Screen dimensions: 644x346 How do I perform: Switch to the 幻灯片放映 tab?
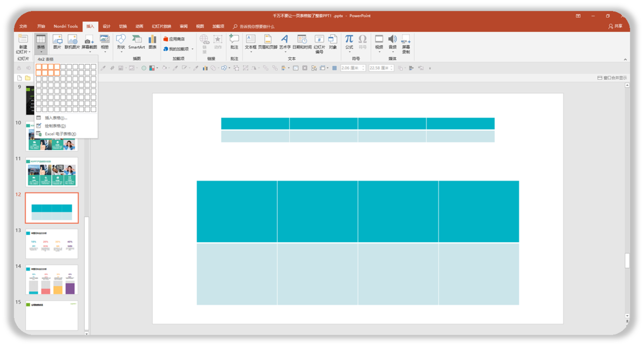162,26
